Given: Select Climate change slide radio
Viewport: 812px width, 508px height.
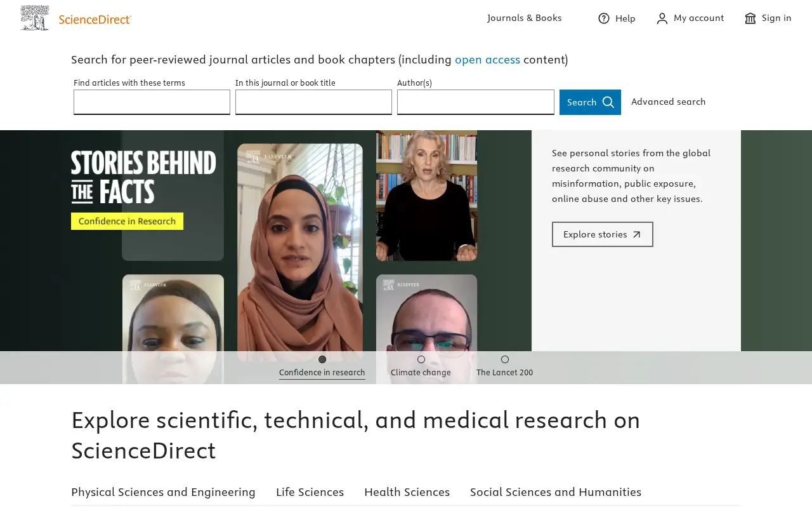Looking at the screenshot, I should 421,359.
